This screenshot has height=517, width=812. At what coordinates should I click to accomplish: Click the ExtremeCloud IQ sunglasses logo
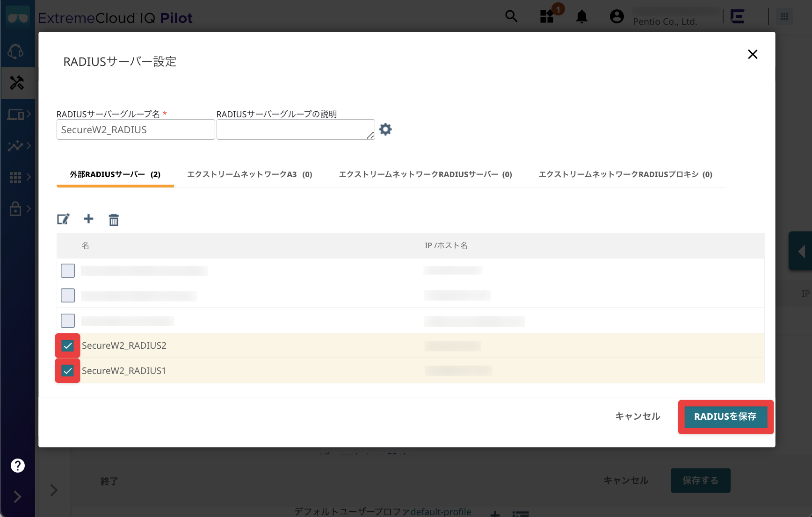pyautogui.click(x=18, y=18)
